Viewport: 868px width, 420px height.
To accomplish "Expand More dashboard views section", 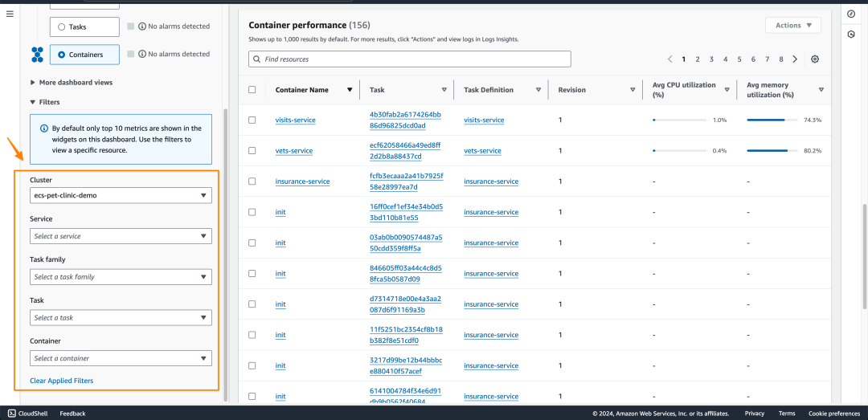I will tap(72, 83).
